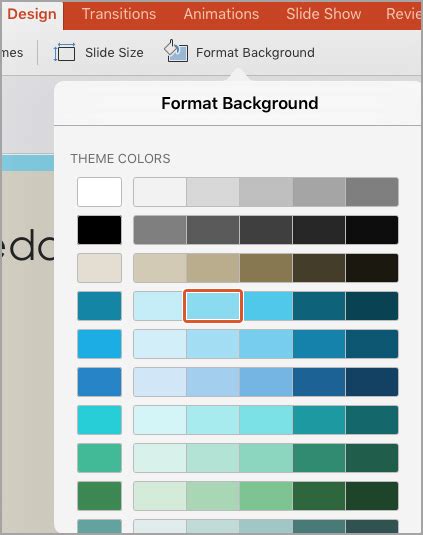Click the Slide Size icon
The image size is (423, 535).
coord(64,53)
